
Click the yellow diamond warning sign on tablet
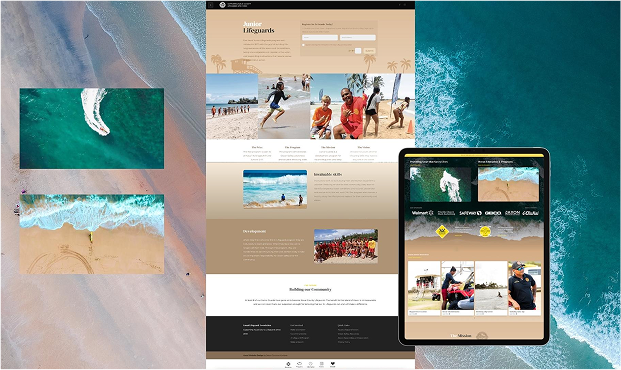click(442, 232)
